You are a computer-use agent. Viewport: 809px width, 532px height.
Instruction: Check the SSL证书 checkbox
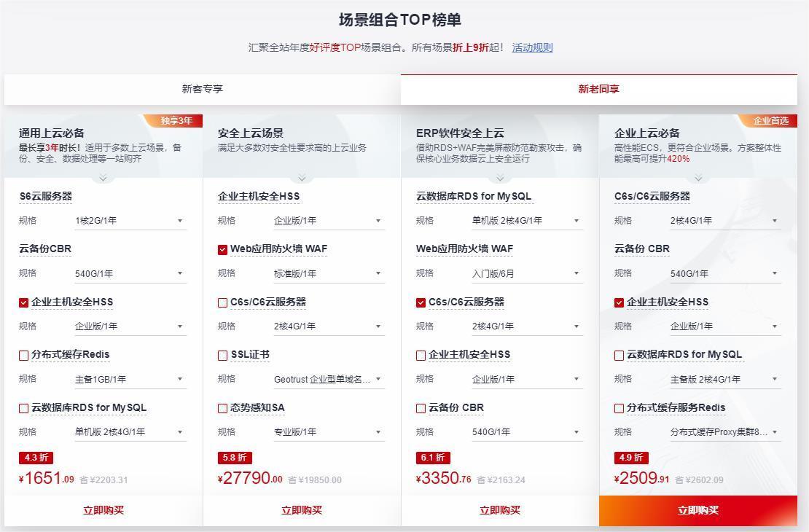[222, 356]
